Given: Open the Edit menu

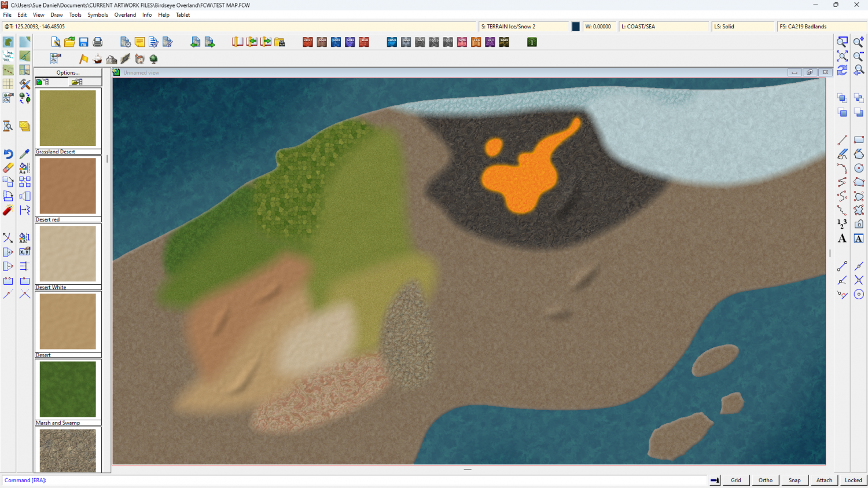Looking at the screenshot, I should (x=22, y=15).
